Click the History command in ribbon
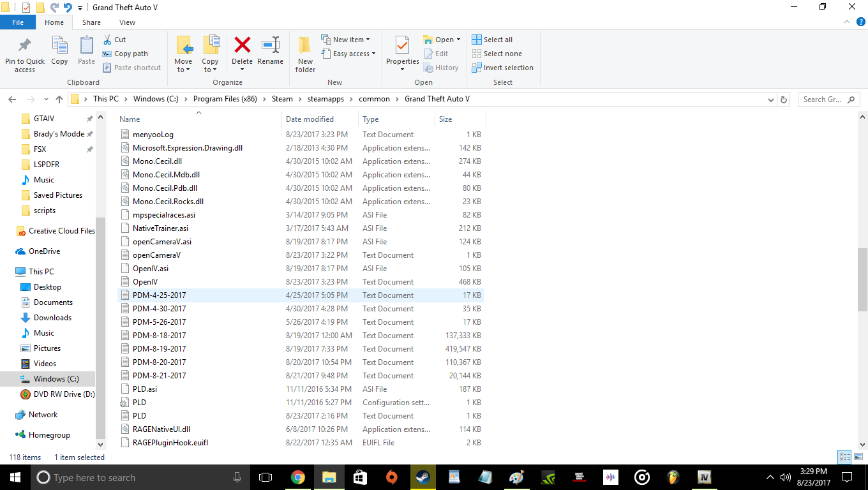 point(441,68)
